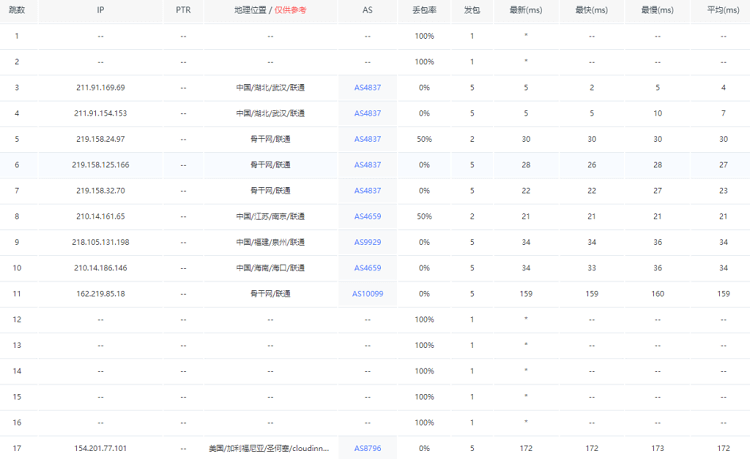The image size is (750, 459).
Task: Click AS4659 link in hop 8 row
Action: (x=367, y=216)
